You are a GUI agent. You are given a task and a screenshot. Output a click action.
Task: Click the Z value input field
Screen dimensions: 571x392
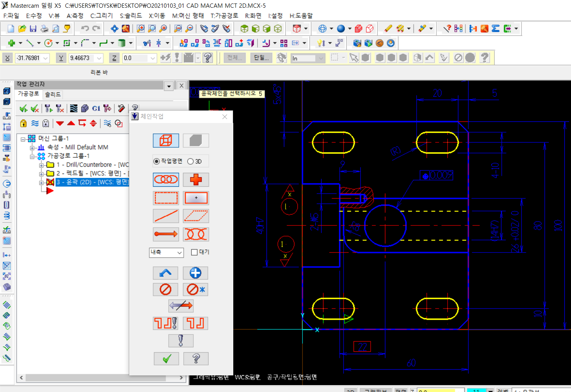[x=136, y=58]
